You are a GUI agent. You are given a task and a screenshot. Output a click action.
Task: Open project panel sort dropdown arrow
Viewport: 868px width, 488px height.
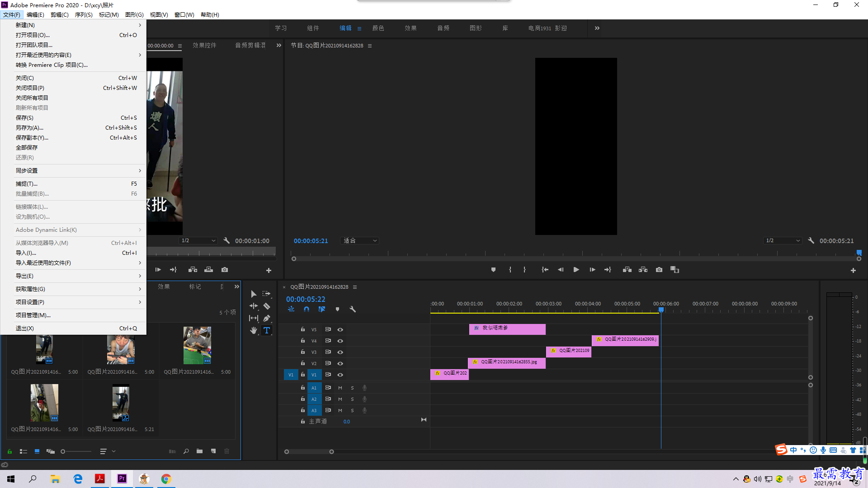113,451
